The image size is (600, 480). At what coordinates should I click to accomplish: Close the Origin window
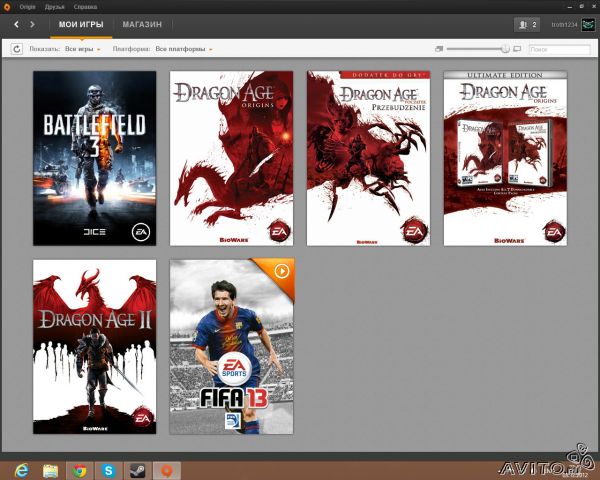point(593,7)
